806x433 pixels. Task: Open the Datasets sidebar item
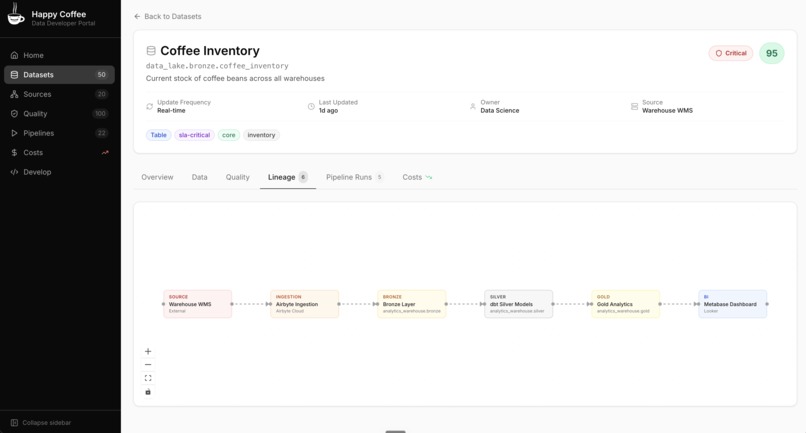[x=59, y=75]
